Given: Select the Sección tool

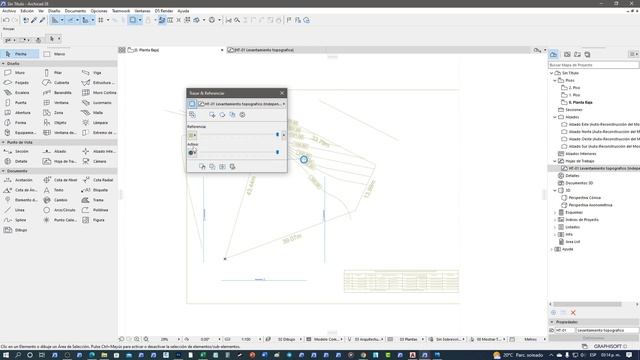Looking at the screenshot, I should coord(21,151).
